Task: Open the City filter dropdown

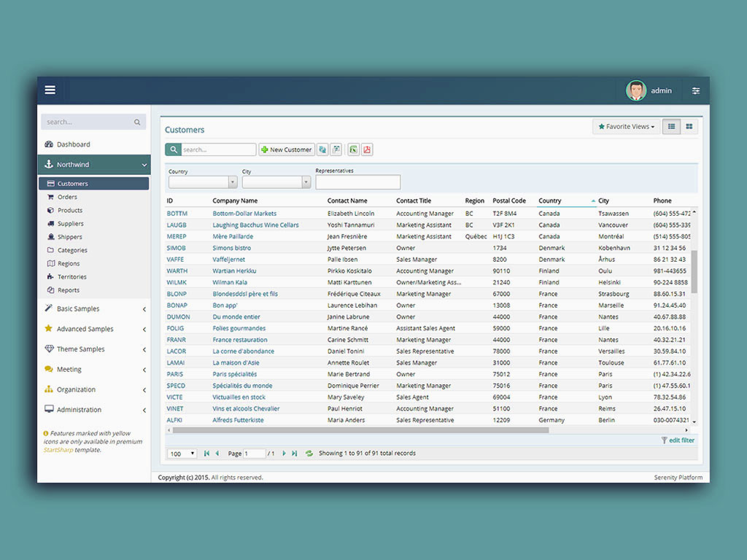Action: point(306,182)
